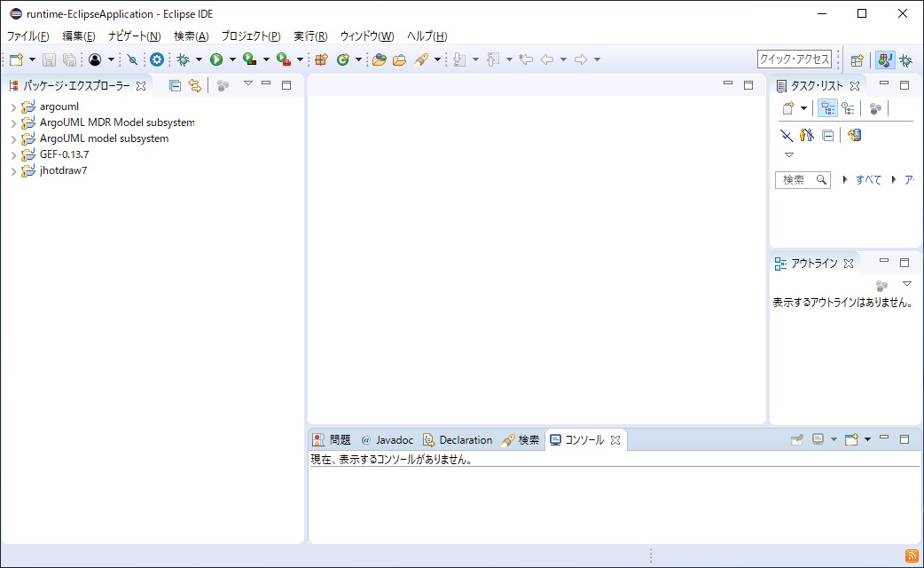Click the Forward navigation arrow icon
Screen dimensions: 924x568
pyautogui.click(x=581, y=59)
